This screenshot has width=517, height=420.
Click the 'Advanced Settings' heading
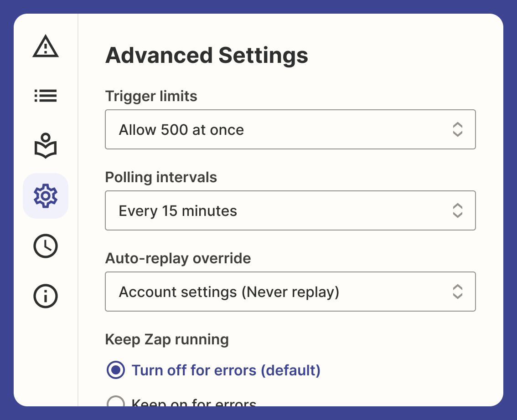coord(207,55)
